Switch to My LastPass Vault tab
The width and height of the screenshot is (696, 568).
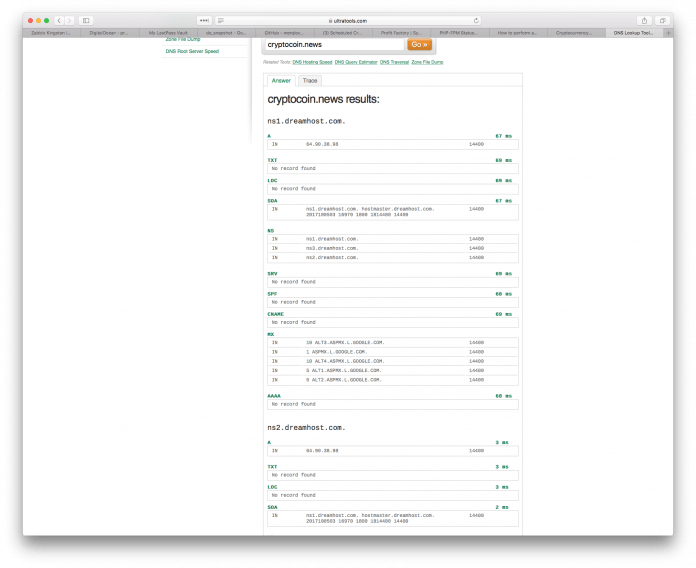(x=168, y=33)
